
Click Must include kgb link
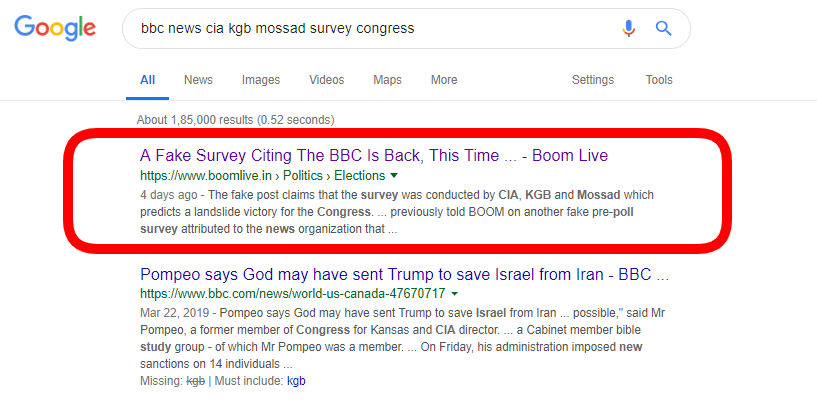pos(296,381)
